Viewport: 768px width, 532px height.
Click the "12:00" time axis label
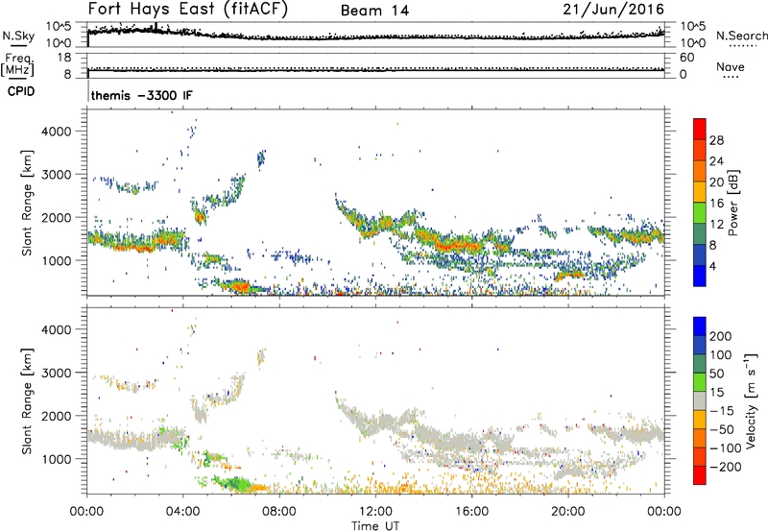click(375, 512)
